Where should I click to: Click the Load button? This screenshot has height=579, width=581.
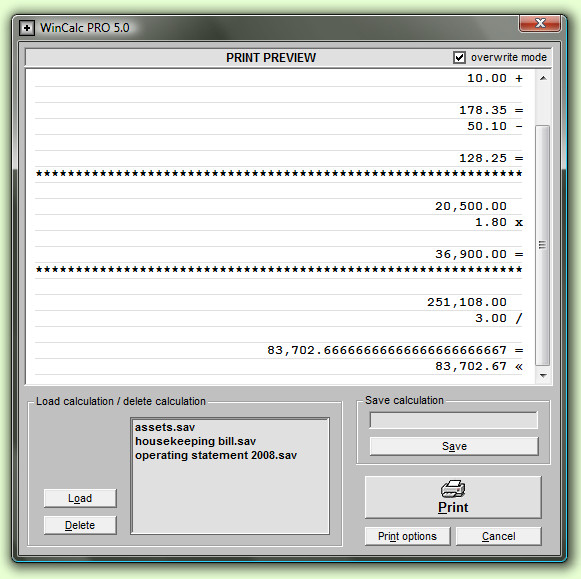[x=80, y=498]
